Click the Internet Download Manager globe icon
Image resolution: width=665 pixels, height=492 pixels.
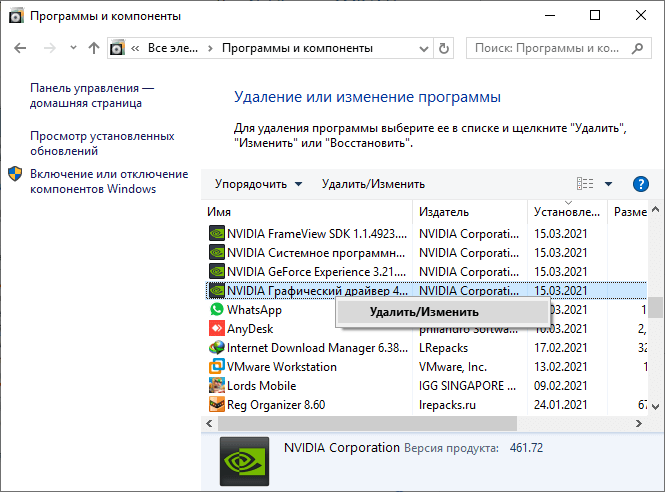click(217, 347)
